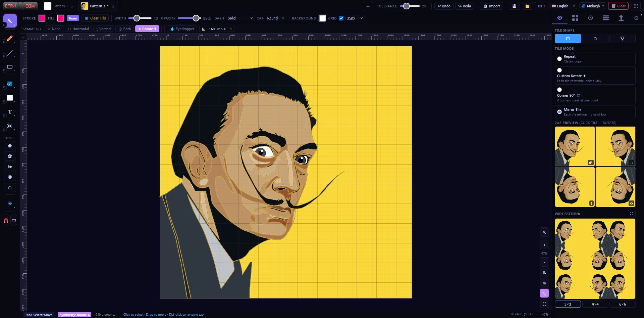Insert the flower preset shape

10,156
